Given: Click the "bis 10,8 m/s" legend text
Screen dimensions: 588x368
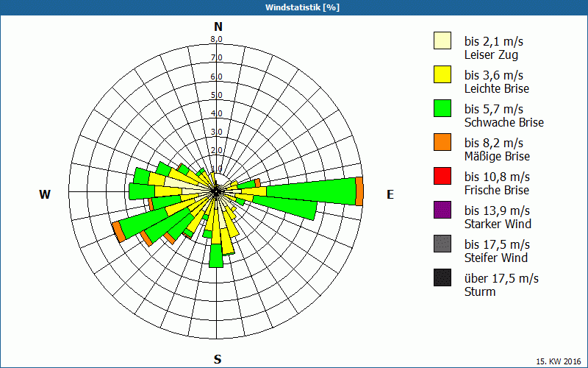Looking at the screenshot, I should pos(497,177).
